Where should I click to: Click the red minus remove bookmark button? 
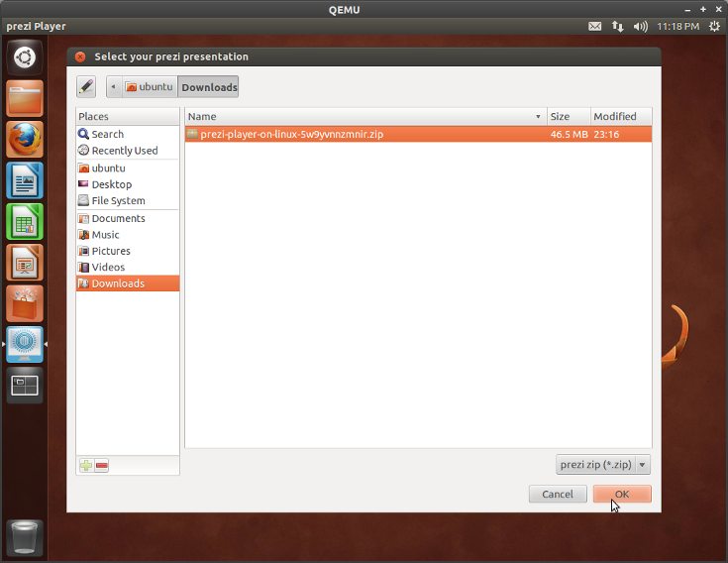pyautogui.click(x=102, y=466)
